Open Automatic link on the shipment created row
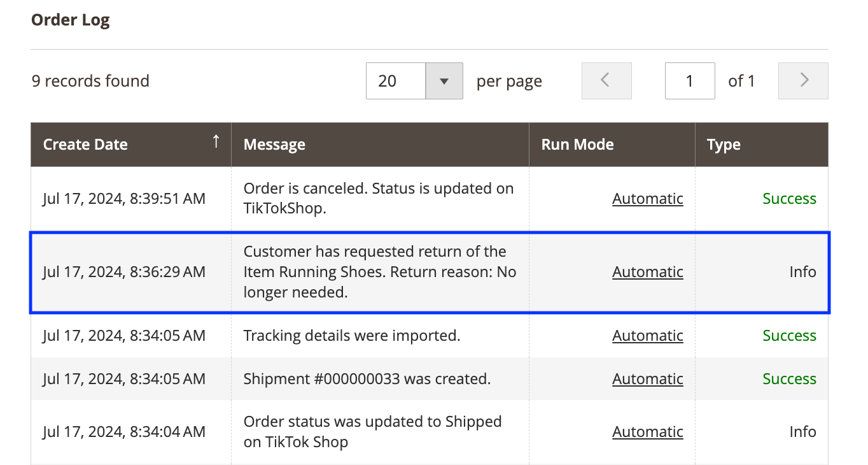Image resolution: width=868 pixels, height=465 pixels. click(647, 378)
